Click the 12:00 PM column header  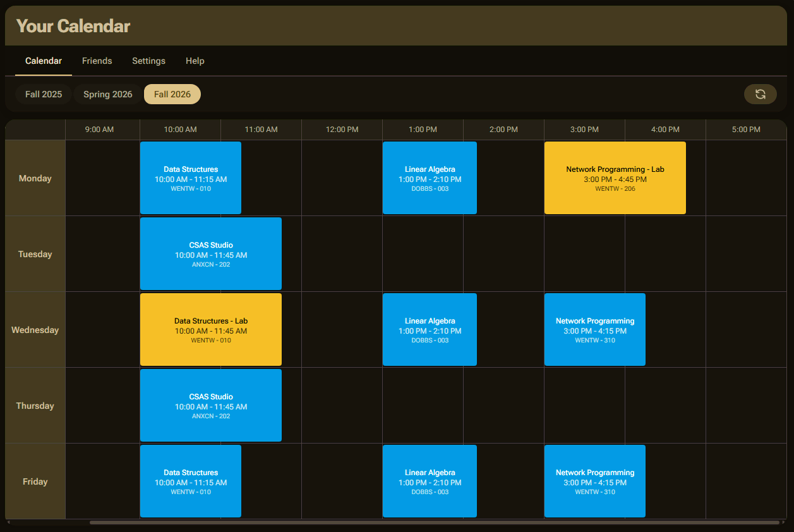342,130
